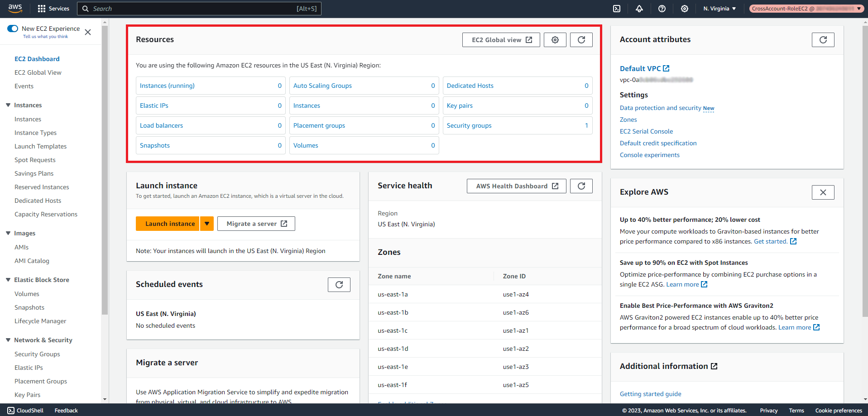
Task: Click the Tell us what you think link
Action: pos(45,37)
